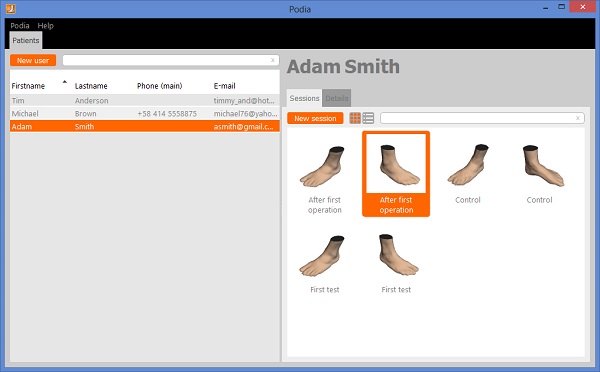Click the New user button
This screenshot has height=372, width=600.
point(33,60)
